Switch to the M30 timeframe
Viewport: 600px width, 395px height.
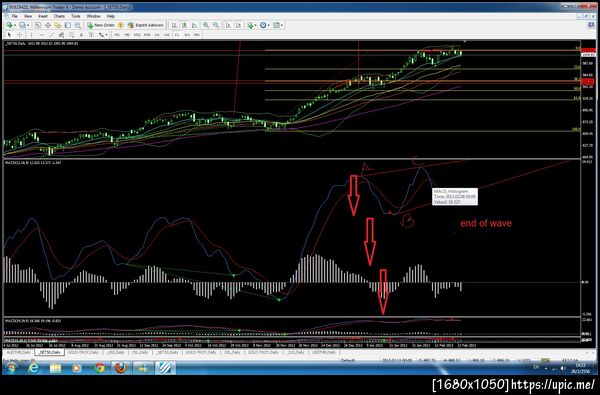click(x=147, y=35)
